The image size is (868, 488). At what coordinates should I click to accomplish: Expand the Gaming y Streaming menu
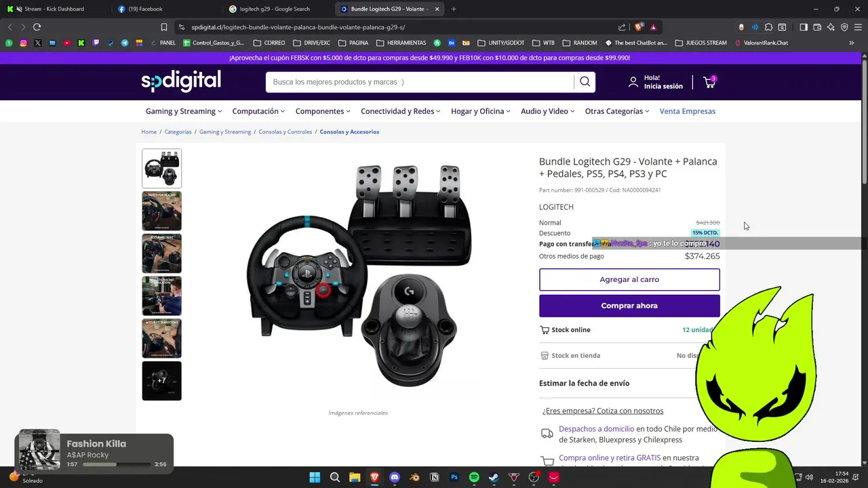(184, 111)
